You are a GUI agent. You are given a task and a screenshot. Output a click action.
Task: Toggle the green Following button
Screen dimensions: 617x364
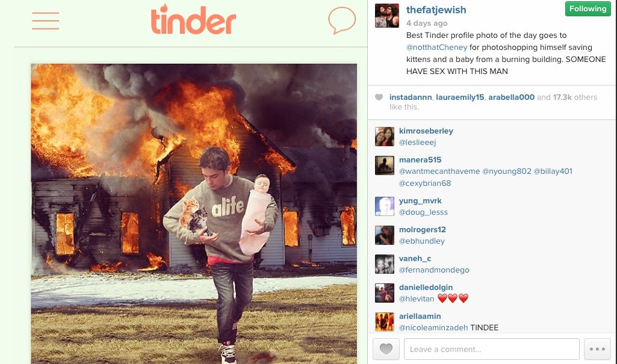pyautogui.click(x=588, y=8)
